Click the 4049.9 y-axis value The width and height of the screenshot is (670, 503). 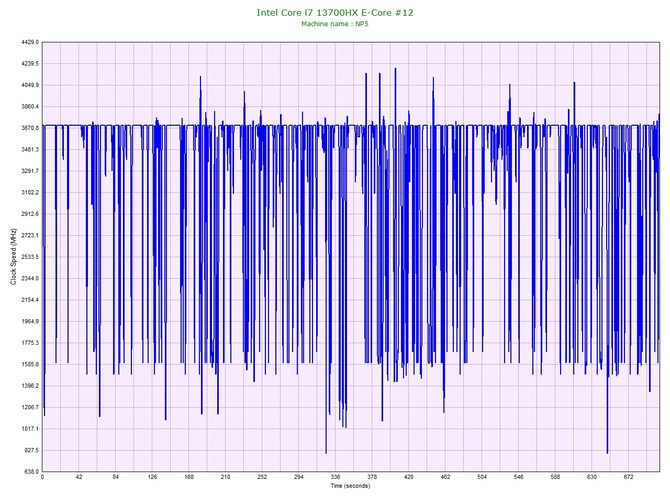30,85
